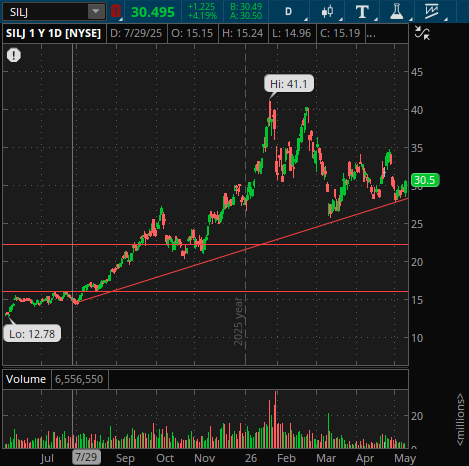
Task: Click the last price 30.495
Action: coord(153,12)
